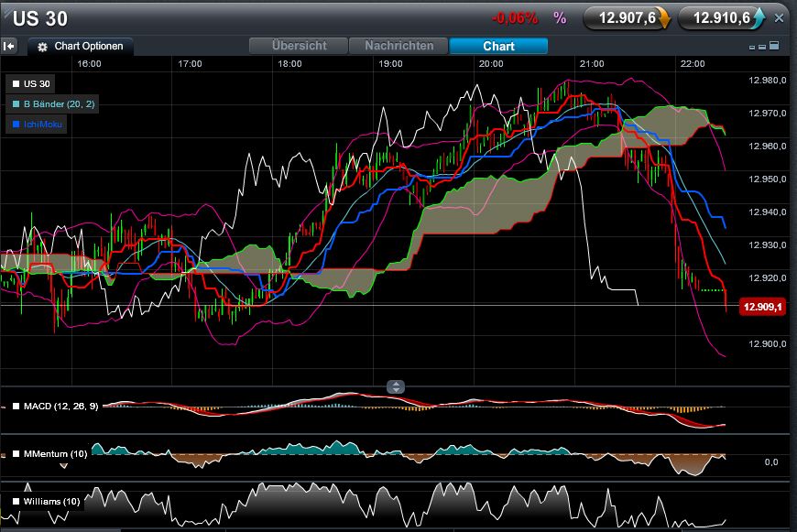This screenshot has width=797, height=532.
Task: Toggle the IchiMoku legend entry
Action: pyautogui.click(x=37, y=124)
